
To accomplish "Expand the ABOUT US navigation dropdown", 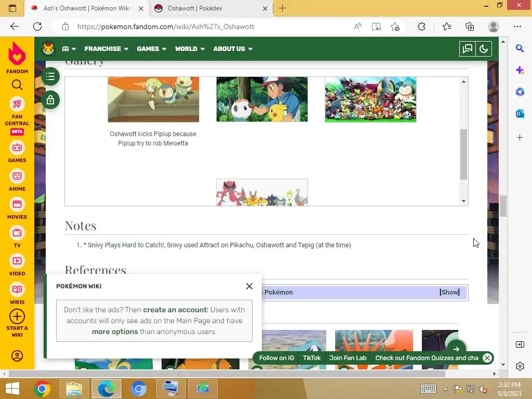I will pyautogui.click(x=233, y=49).
